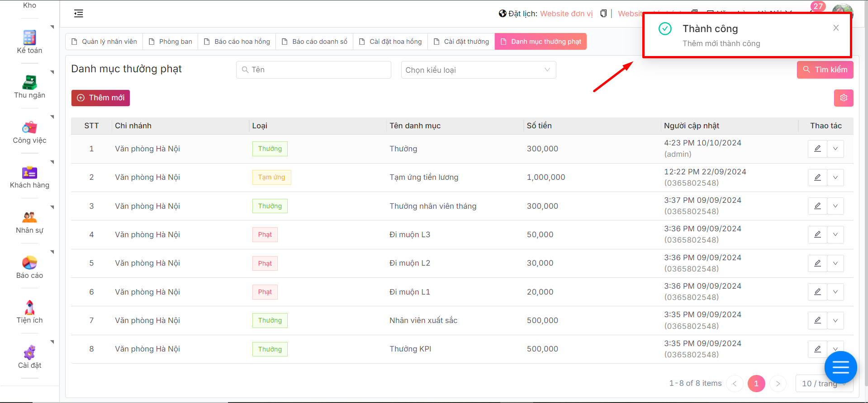
Task: Switch to the Quản lý nhân viên tab
Action: (x=104, y=42)
